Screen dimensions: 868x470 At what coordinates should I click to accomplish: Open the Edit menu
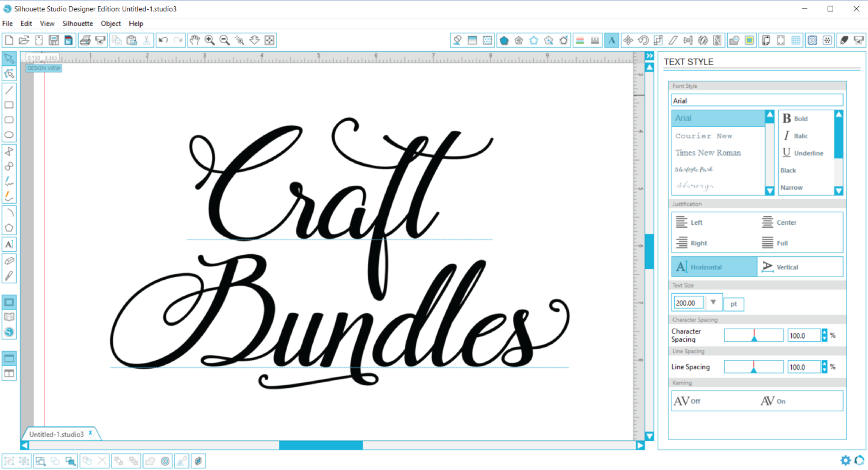pyautogui.click(x=26, y=23)
